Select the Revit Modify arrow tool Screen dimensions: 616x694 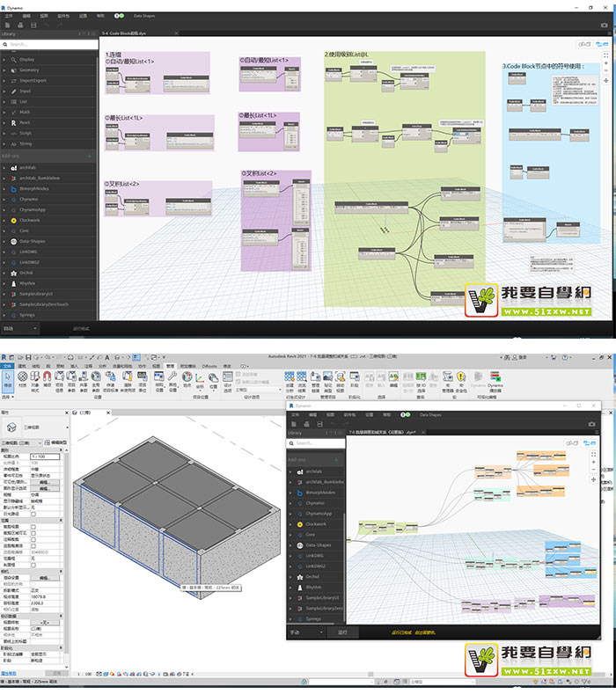8,380
